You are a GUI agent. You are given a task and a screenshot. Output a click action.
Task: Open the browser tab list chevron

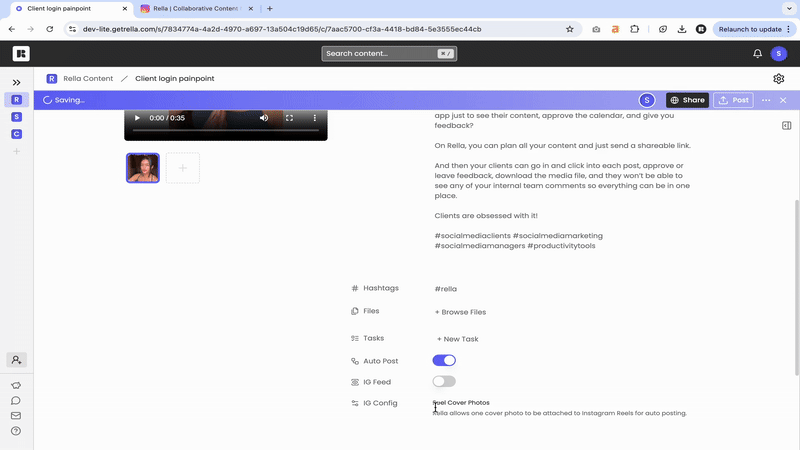789,9
